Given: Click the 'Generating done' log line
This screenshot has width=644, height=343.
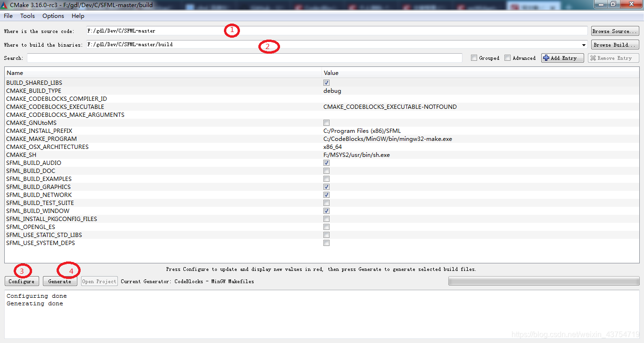Looking at the screenshot, I should pos(35,304).
